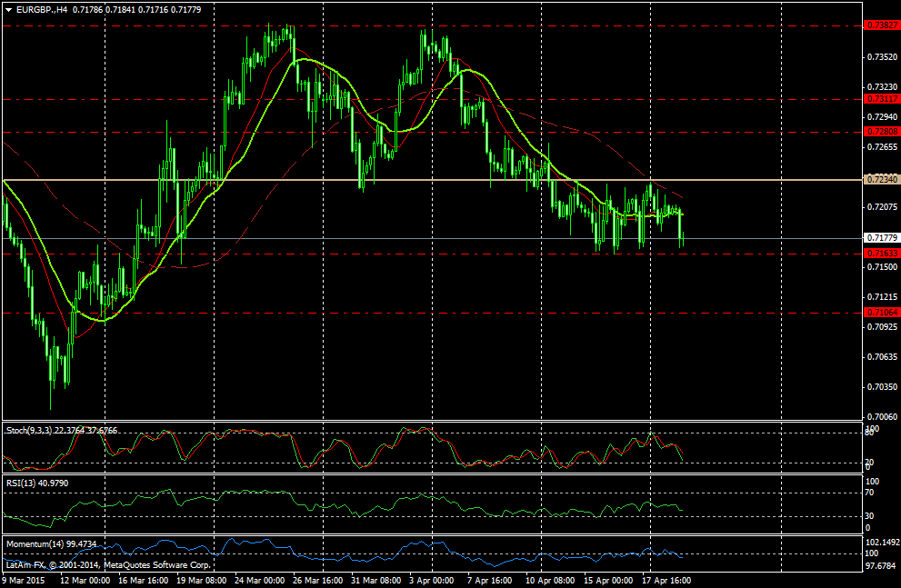Click the RSI scale value 70
Screen dimensions: 901x588
pyautogui.click(x=870, y=493)
